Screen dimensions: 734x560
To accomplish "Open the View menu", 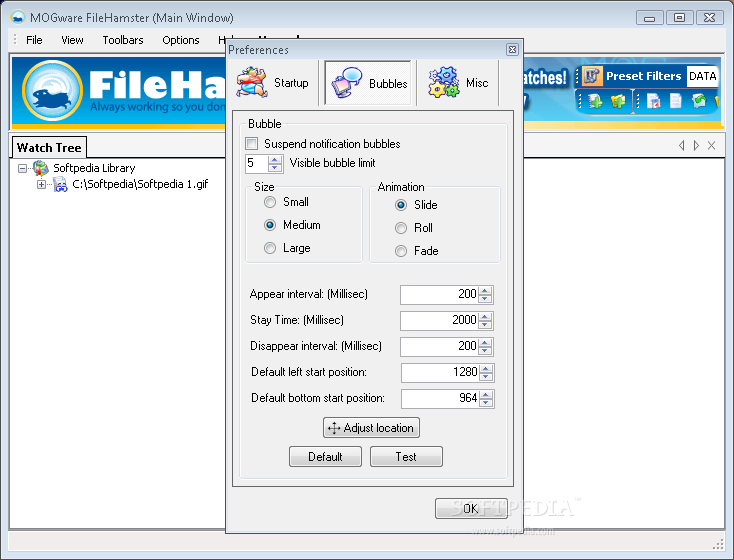I will click(x=72, y=40).
